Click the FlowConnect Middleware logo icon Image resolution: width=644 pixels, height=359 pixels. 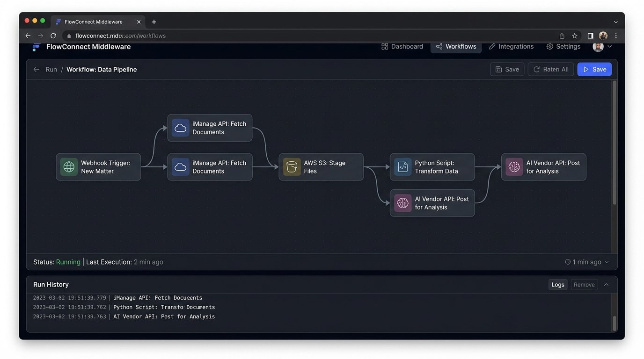37,46
